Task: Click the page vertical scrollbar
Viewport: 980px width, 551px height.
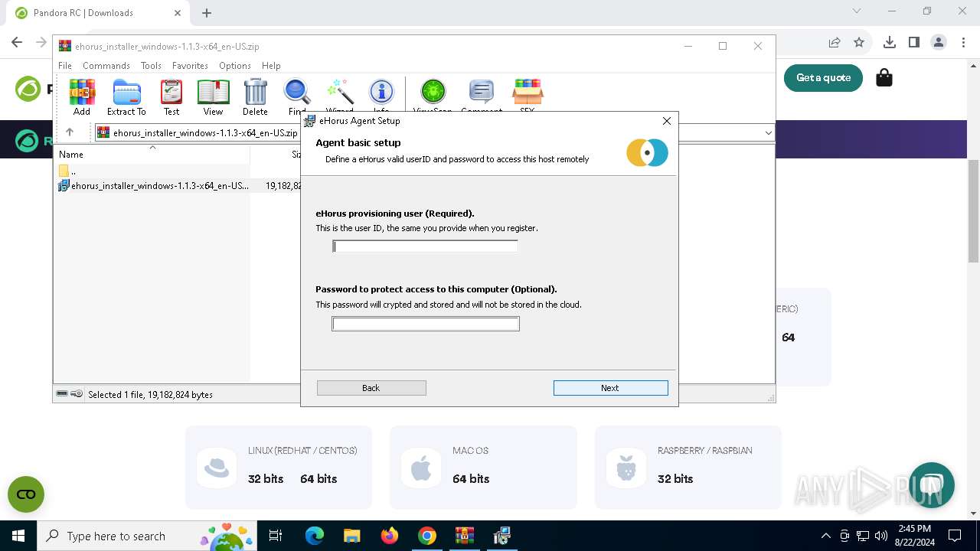Action: pos(974,211)
